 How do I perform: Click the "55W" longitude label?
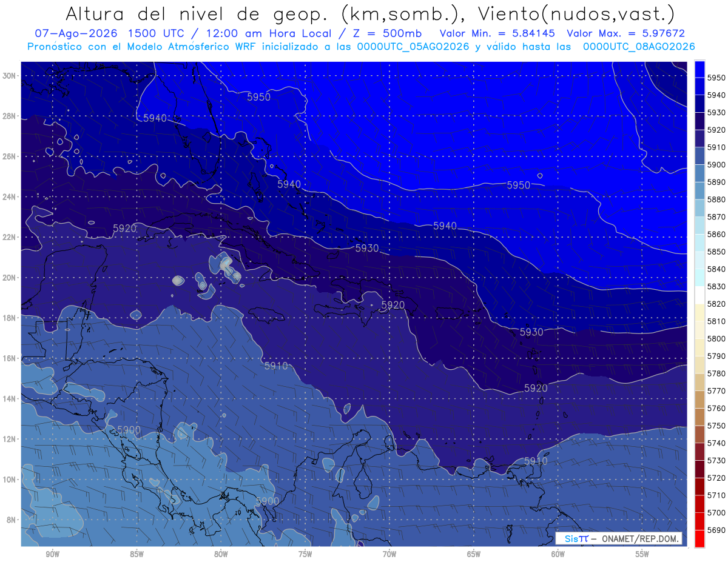point(642,554)
